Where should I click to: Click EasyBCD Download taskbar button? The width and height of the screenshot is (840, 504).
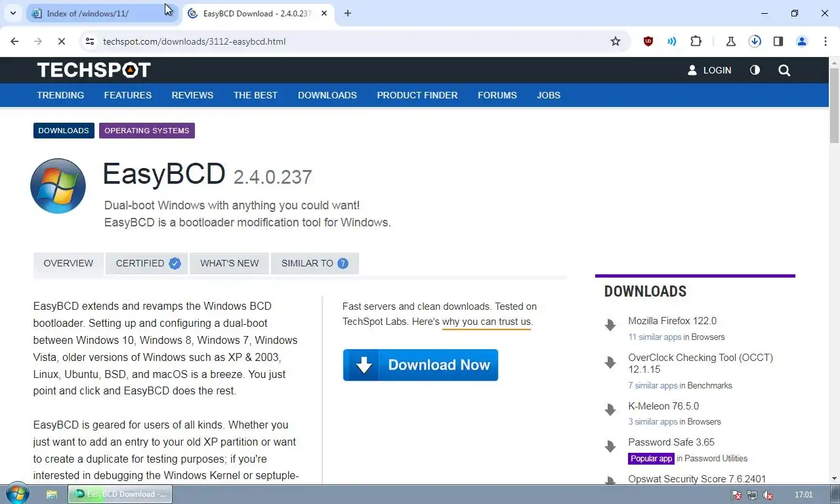[120, 494]
